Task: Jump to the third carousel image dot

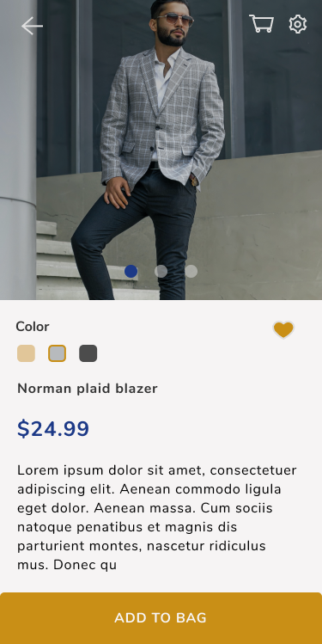Action: pos(191,271)
